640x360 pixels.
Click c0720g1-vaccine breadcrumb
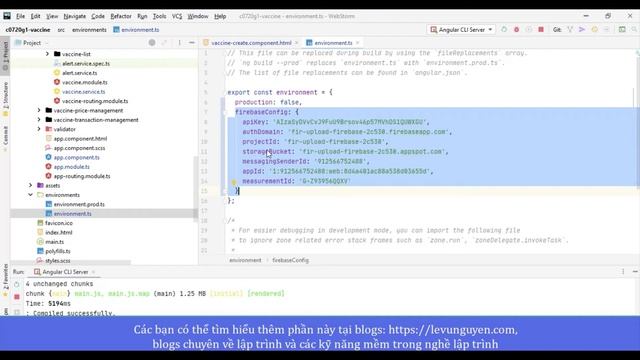click(x=28, y=29)
